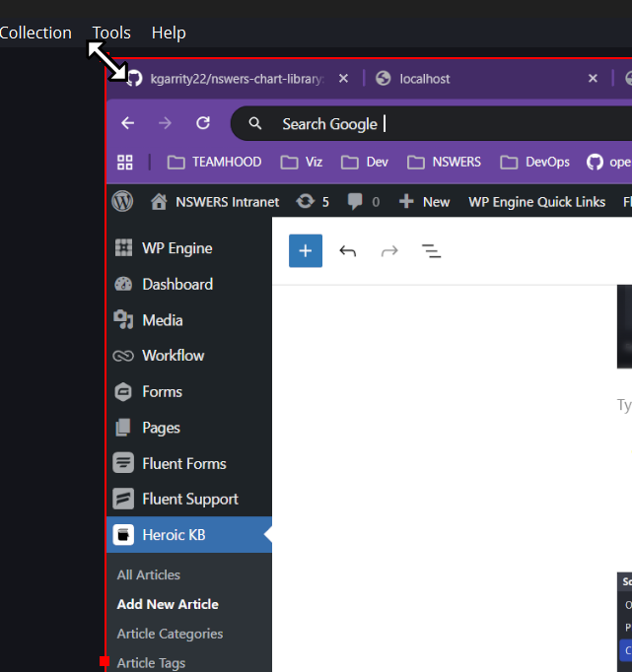The height and width of the screenshot is (672, 632).
Task: Click the blue block inserter plus button
Action: pyautogui.click(x=306, y=251)
